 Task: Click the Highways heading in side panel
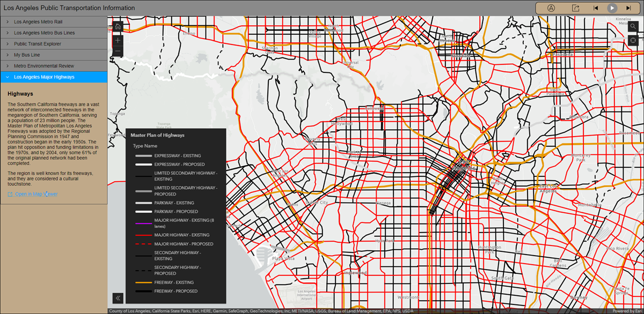20,94
